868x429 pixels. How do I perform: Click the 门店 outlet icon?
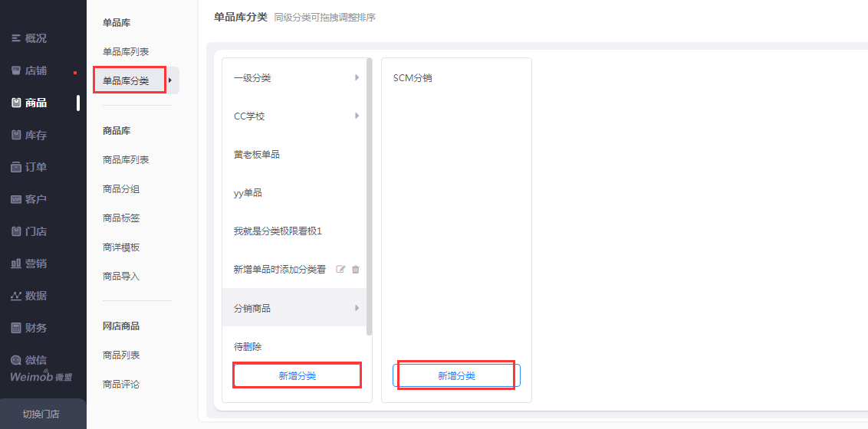coord(16,231)
